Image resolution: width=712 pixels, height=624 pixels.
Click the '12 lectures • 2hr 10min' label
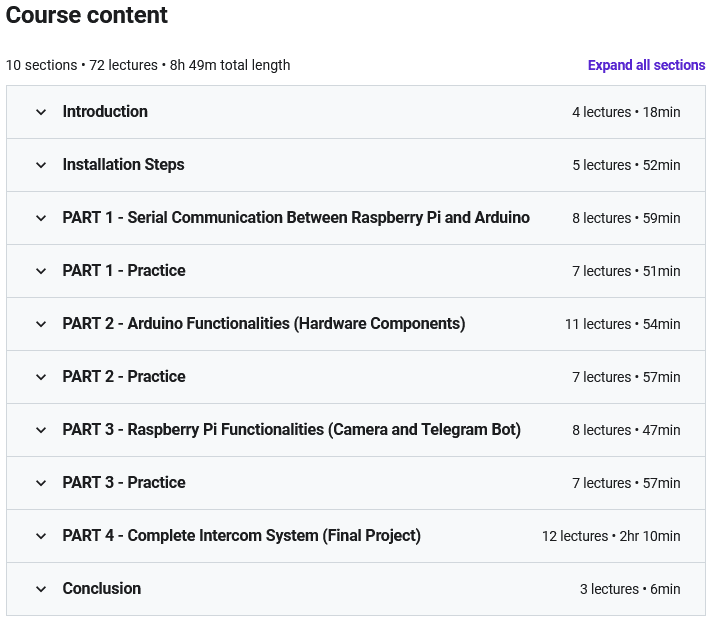click(x=610, y=536)
